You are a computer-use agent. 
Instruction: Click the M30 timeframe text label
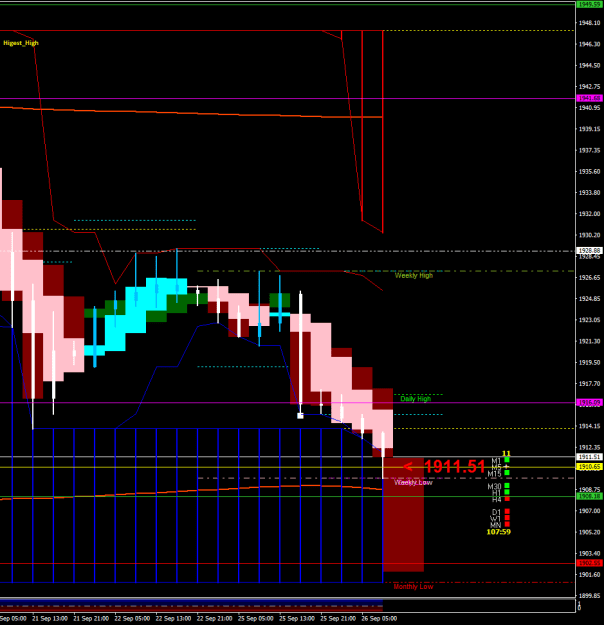pyautogui.click(x=494, y=486)
